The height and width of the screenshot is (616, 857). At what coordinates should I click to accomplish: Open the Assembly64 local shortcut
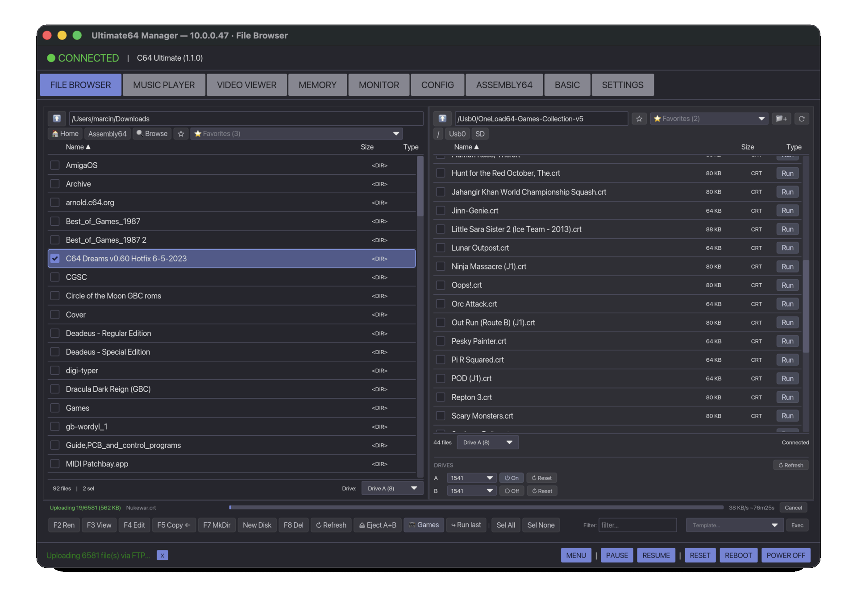click(107, 134)
